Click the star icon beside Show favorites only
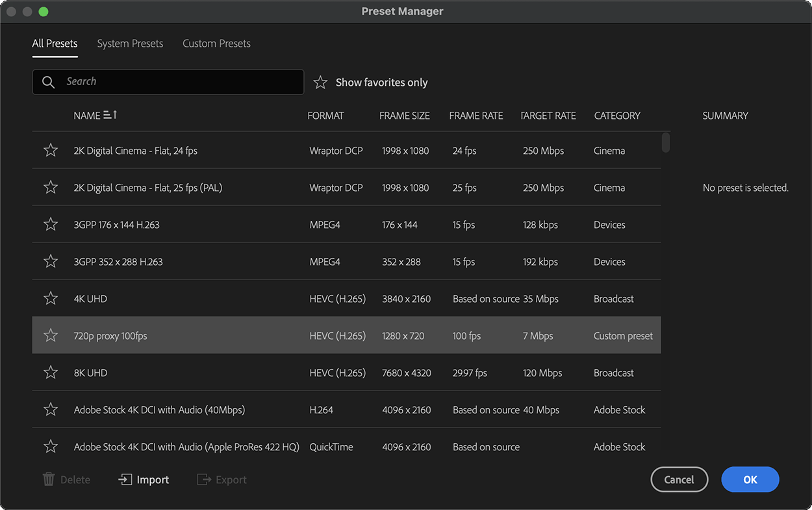 tap(320, 83)
